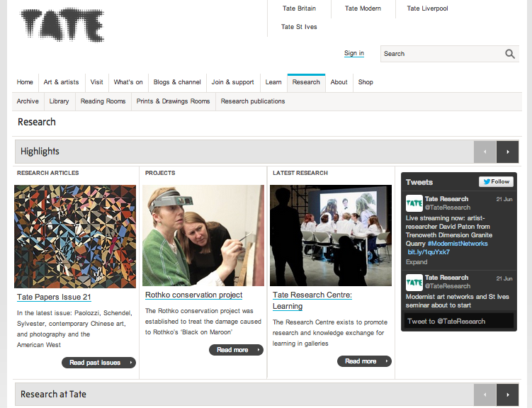
Task: Click the search magnifier icon
Action: pyautogui.click(x=509, y=54)
